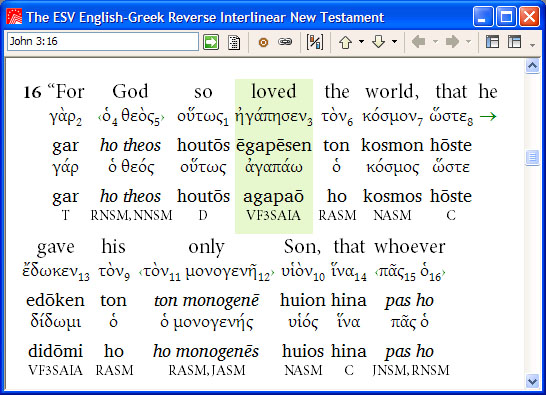Click the lemma ἀγαπάω
This screenshot has height=395, width=546.
[x=274, y=168]
